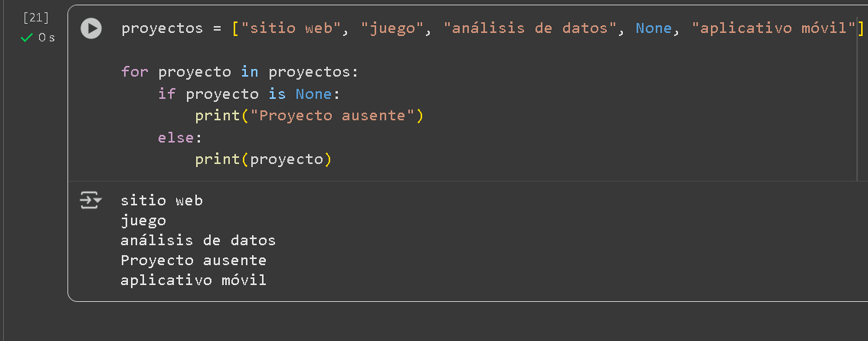Click the "juego" string in the list

click(x=396, y=29)
